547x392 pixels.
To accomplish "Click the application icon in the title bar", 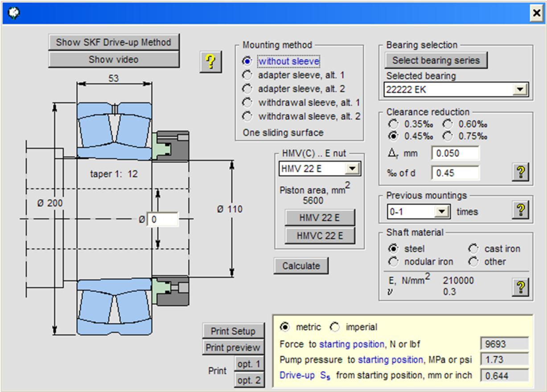I will click(x=13, y=14).
